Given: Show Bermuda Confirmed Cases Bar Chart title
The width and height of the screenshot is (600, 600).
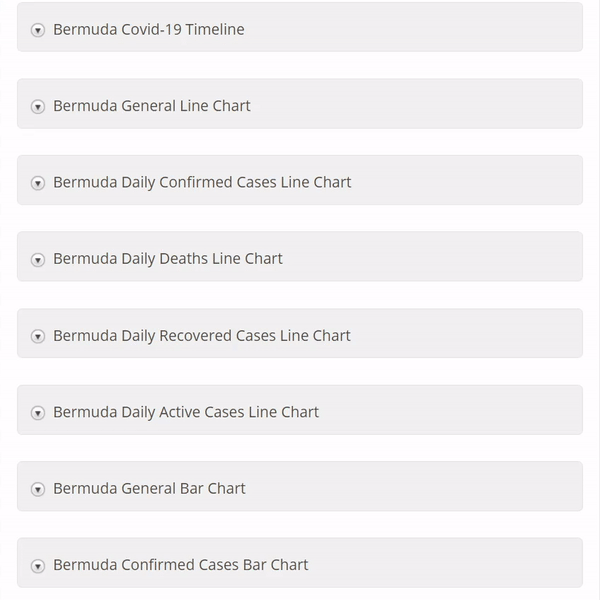Looking at the screenshot, I should tap(180, 564).
